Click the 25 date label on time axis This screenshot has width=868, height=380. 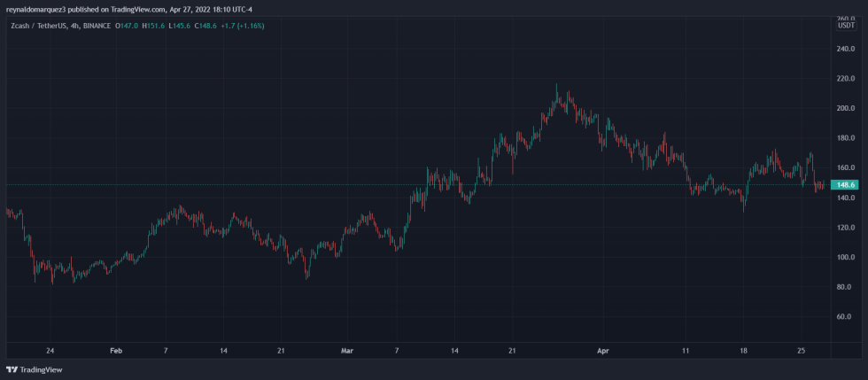pos(802,350)
